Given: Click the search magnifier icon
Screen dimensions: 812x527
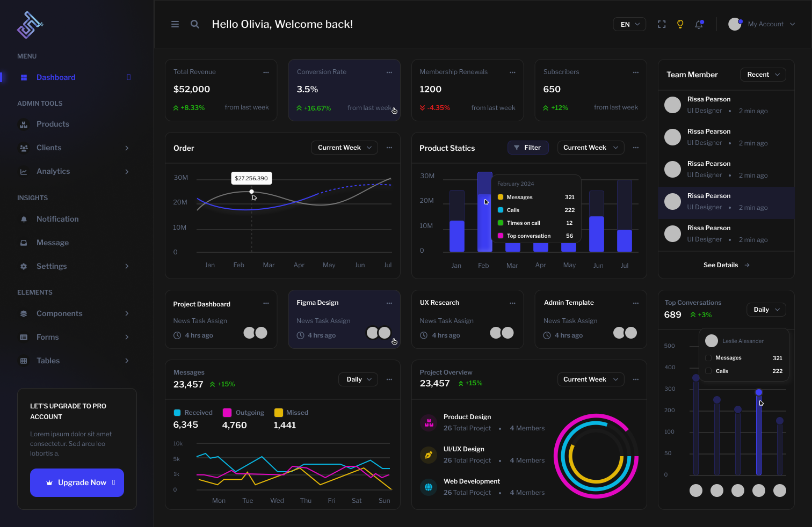Looking at the screenshot, I should (x=195, y=24).
